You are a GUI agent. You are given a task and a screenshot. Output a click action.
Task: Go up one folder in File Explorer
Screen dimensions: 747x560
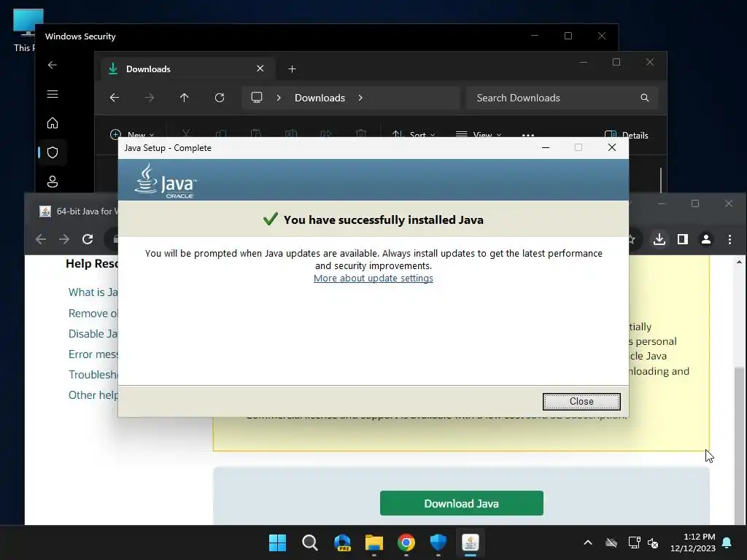tap(185, 98)
